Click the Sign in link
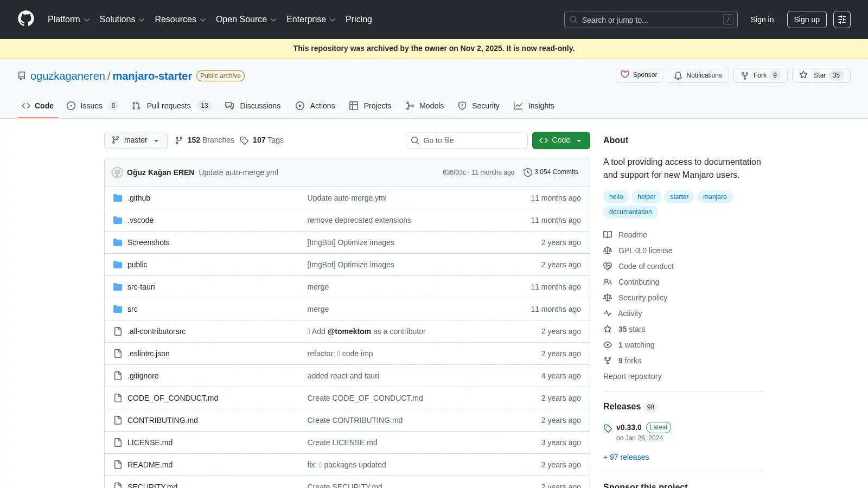 (x=762, y=20)
